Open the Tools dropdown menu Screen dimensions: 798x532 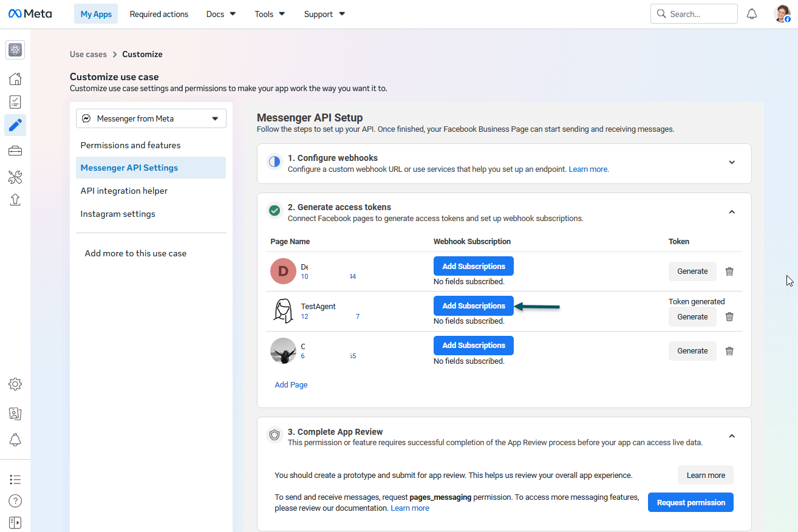(270, 14)
